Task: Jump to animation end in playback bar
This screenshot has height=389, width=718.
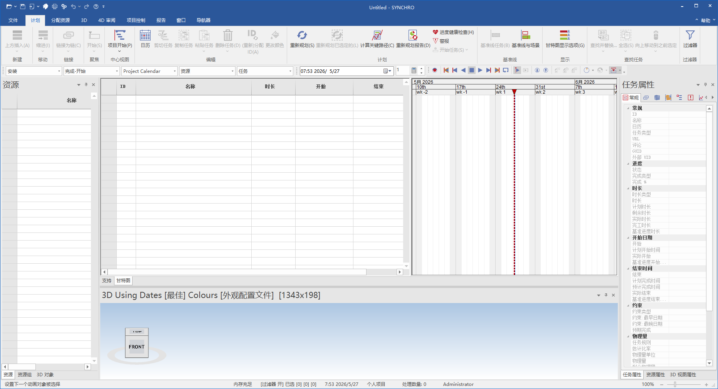Action: pyautogui.click(x=497, y=70)
